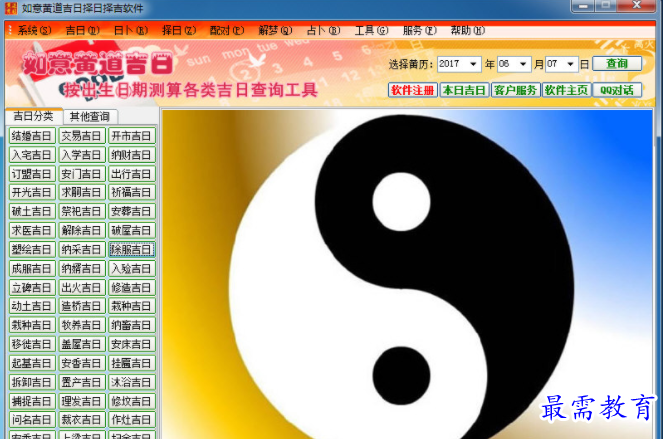The image size is (663, 439).
Task: Click the red 软件注册 button
Action: click(x=413, y=90)
